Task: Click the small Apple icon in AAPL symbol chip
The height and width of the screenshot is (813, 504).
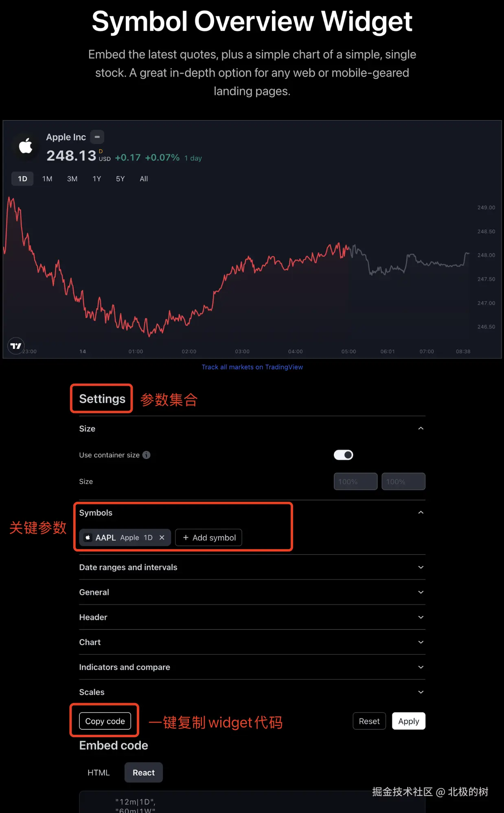Action: [x=88, y=538]
